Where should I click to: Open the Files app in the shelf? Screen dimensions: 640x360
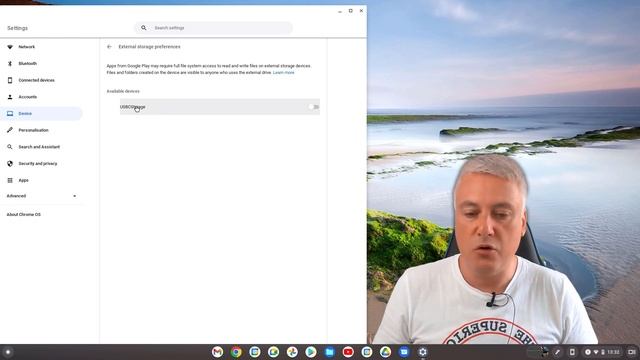pyautogui.click(x=329, y=351)
